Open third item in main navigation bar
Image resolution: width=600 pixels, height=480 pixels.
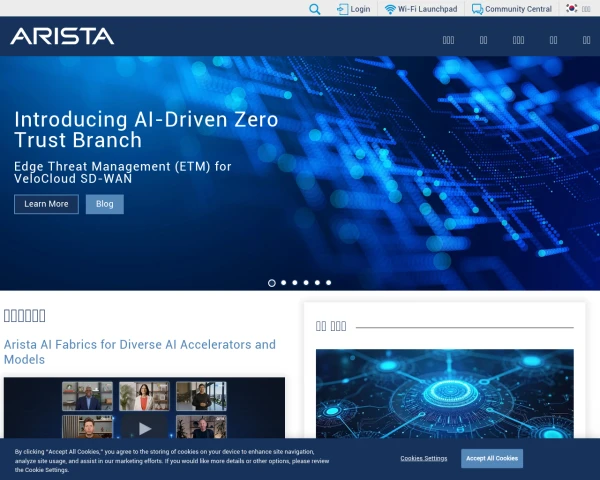click(518, 40)
